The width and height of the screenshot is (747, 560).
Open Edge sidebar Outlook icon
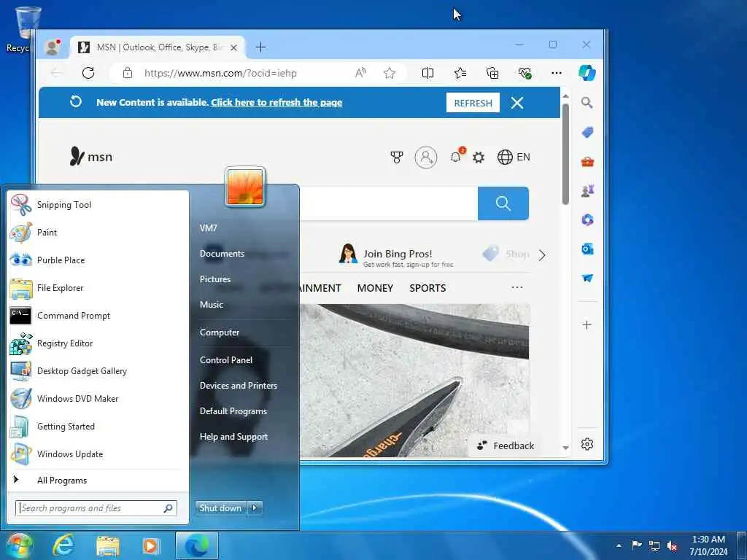point(587,249)
